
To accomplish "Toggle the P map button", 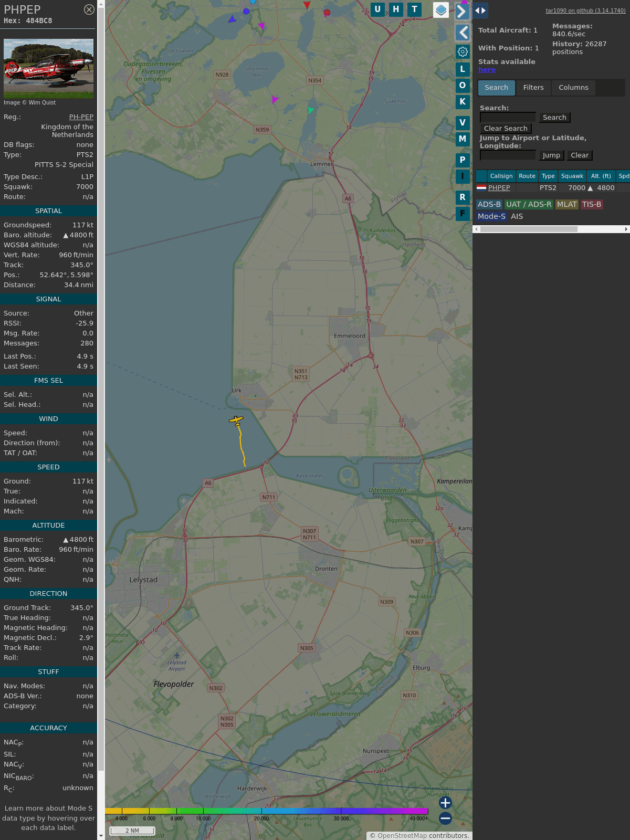I will pos(463,160).
